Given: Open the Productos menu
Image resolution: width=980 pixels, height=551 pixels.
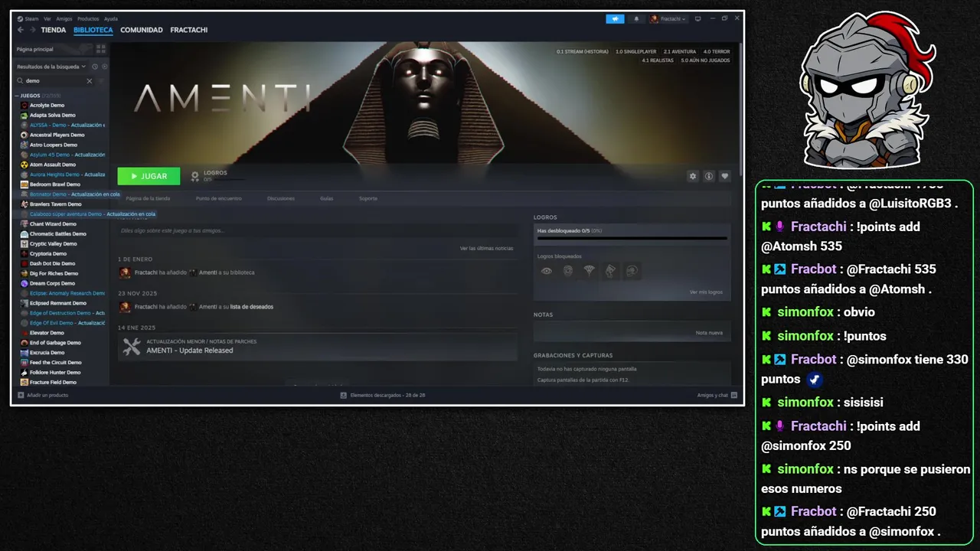Looking at the screenshot, I should click(x=88, y=18).
